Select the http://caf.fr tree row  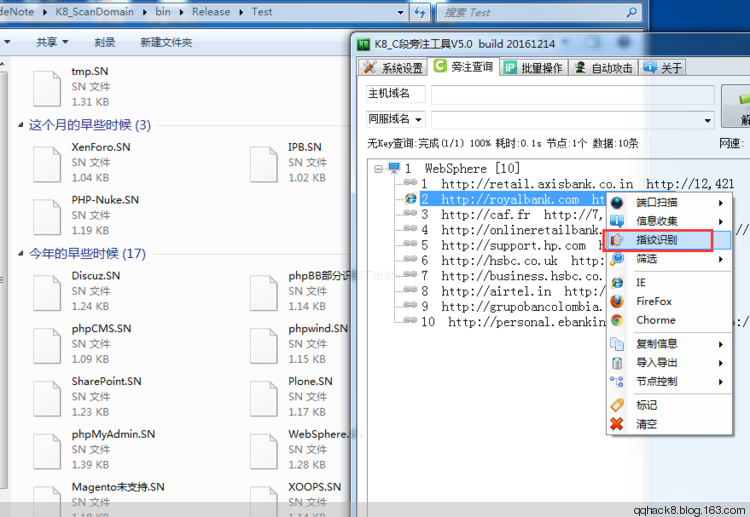click(512, 215)
